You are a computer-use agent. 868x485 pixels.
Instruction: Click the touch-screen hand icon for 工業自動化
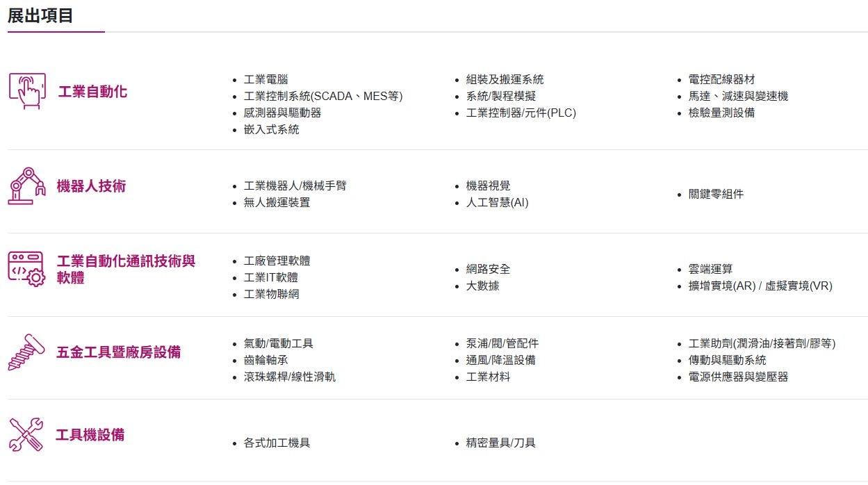[27, 91]
